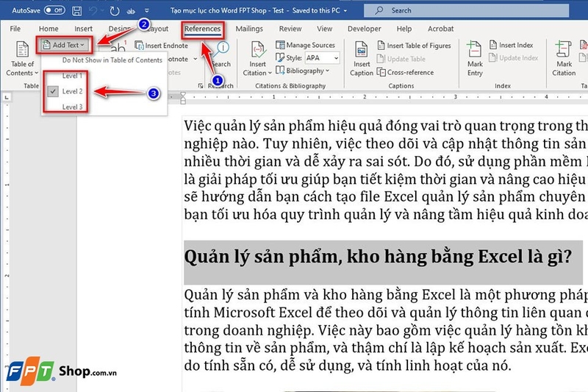Click Update Index
The height and width of the screenshot is (392, 588).
[x=513, y=58]
